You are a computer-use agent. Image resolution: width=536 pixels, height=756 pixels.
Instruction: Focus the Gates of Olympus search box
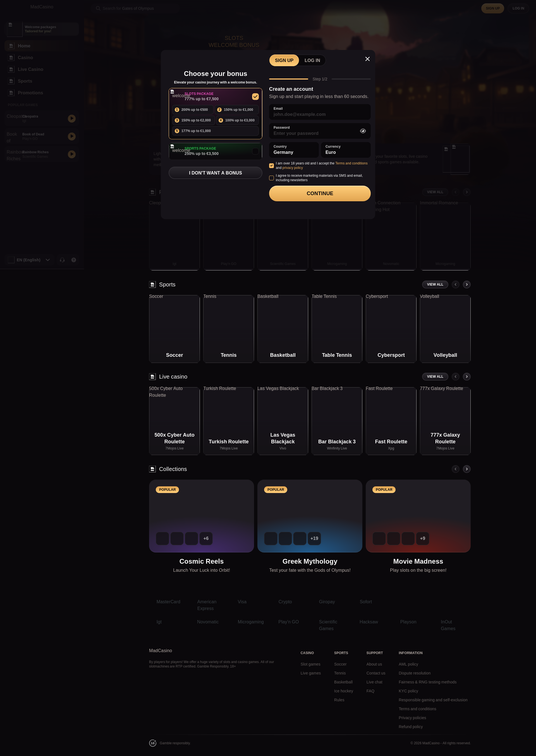pyautogui.click(x=135, y=8)
